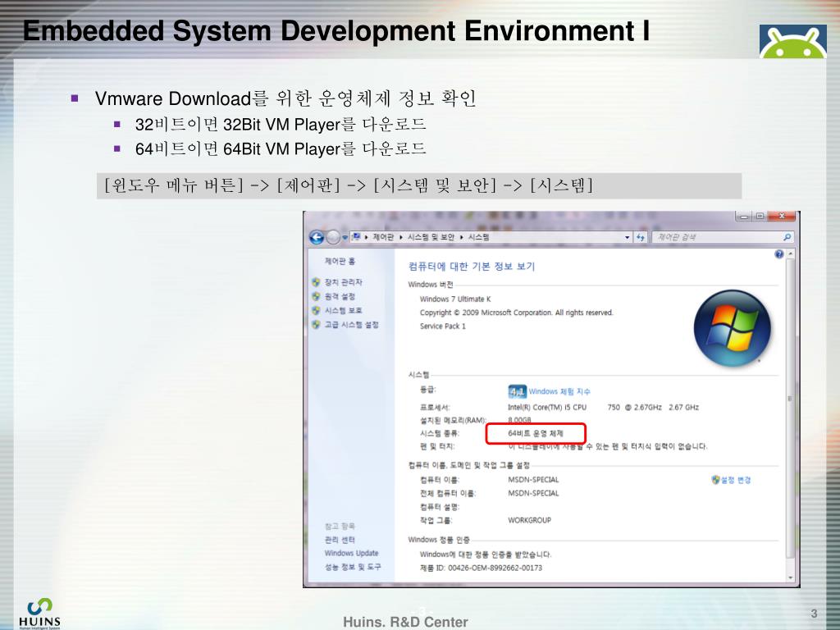Open Windows Update link in sidebar
840x630 pixels.
point(351,553)
